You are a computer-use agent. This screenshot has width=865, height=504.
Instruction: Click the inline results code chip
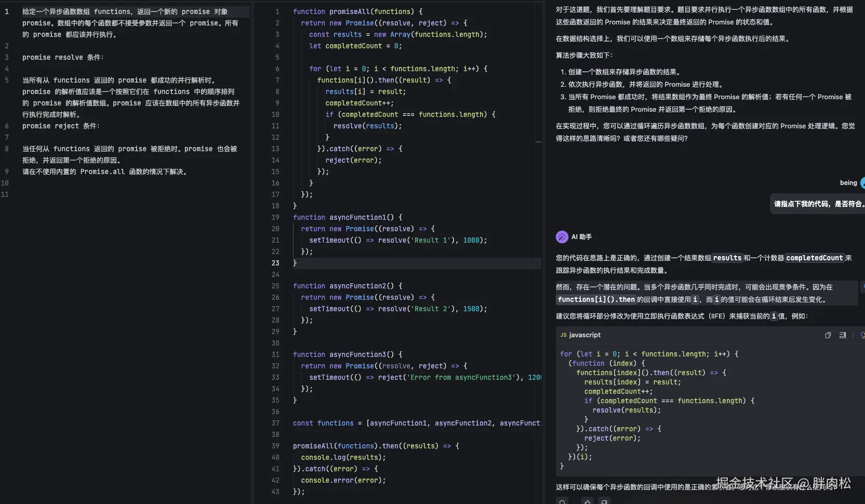727,258
